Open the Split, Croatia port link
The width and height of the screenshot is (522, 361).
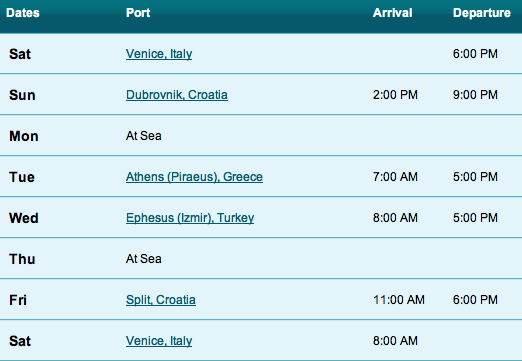(x=161, y=300)
